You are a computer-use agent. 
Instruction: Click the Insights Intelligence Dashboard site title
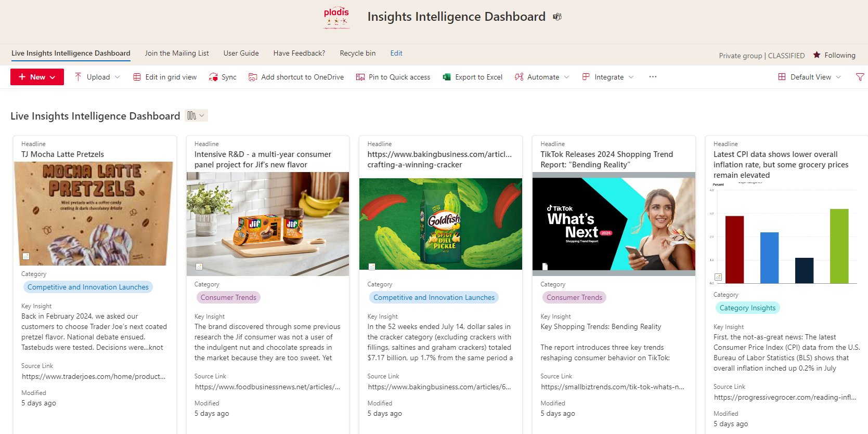pos(456,17)
